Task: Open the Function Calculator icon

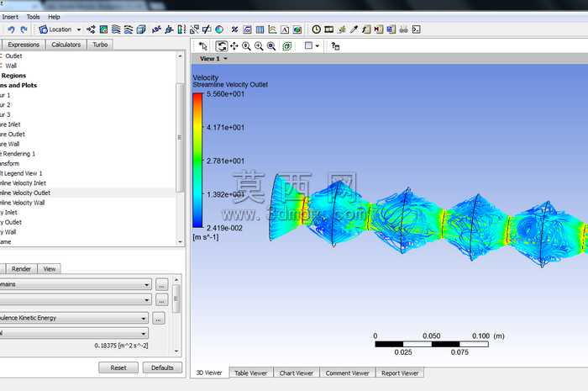Action: 366,29
